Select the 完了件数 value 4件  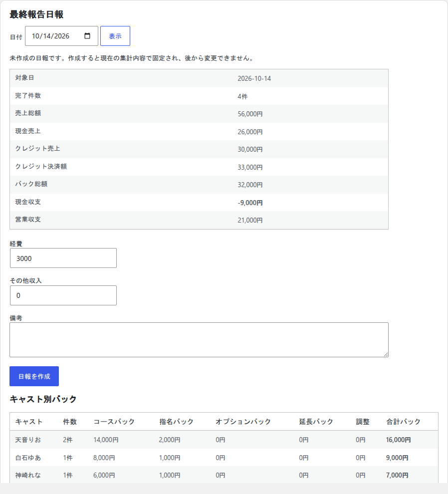(242, 96)
